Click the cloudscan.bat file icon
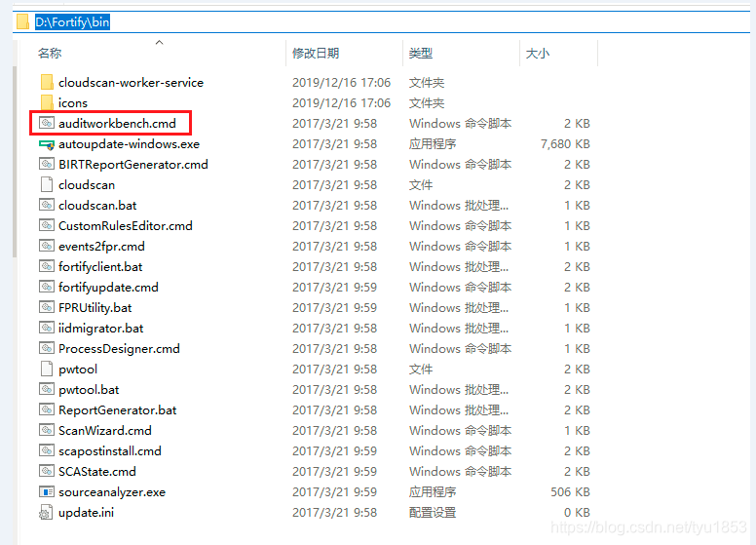The height and width of the screenshot is (545, 756). pos(47,205)
